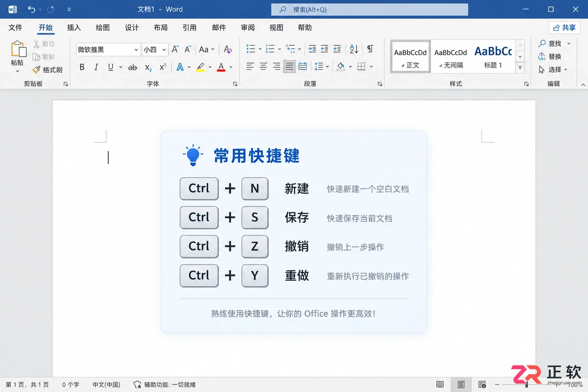Switch to the 插入 tab
The width and height of the screenshot is (588, 392).
74,27
